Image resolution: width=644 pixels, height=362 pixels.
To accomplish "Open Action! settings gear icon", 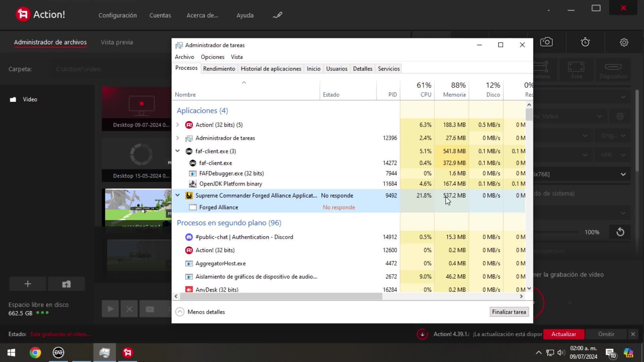I will coord(624,42).
